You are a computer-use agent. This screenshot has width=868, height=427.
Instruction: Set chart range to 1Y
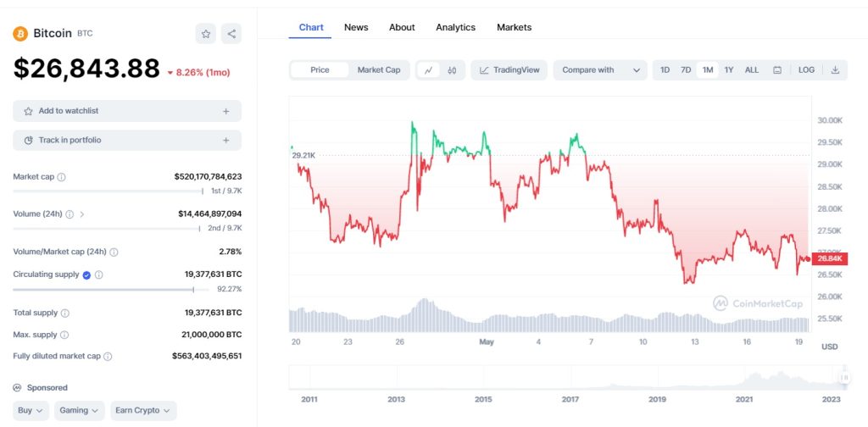(729, 70)
